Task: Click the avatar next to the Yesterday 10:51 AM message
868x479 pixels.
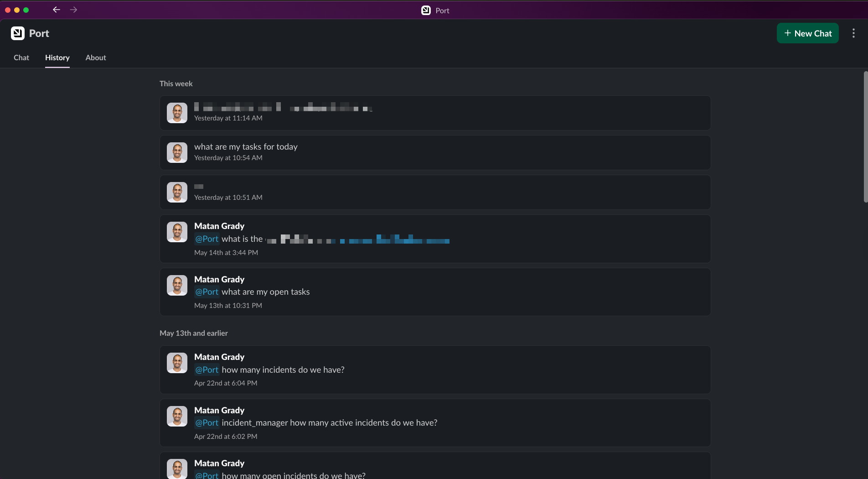Action: point(177,192)
